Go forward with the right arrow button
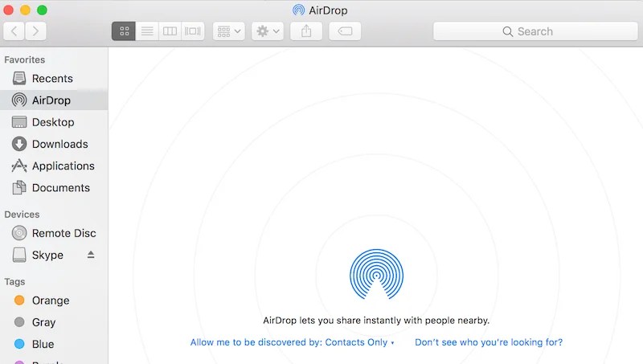The width and height of the screenshot is (643, 364). click(x=35, y=31)
